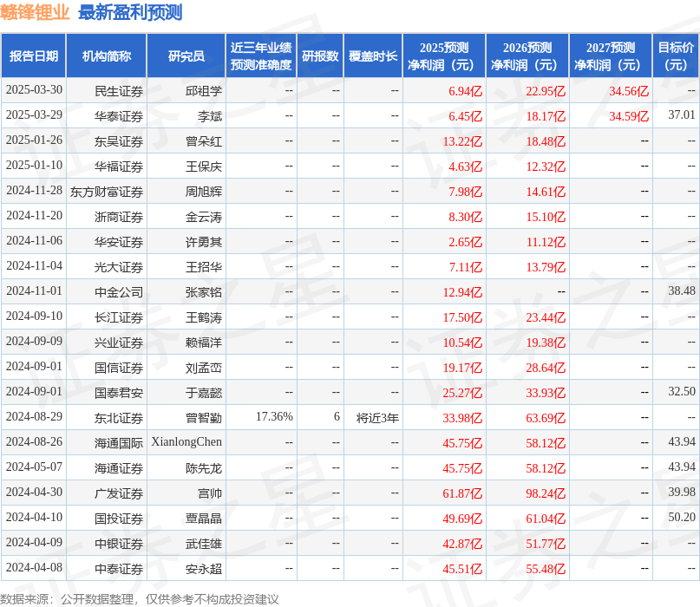The height and width of the screenshot is (607, 700).
Task: Click the 2027预测净利润 column header
Action: pyautogui.click(x=611, y=55)
